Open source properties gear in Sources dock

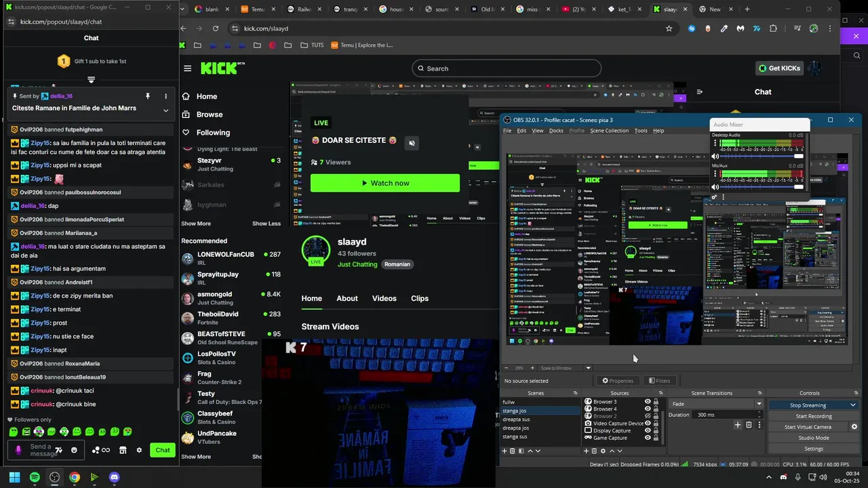click(x=603, y=451)
